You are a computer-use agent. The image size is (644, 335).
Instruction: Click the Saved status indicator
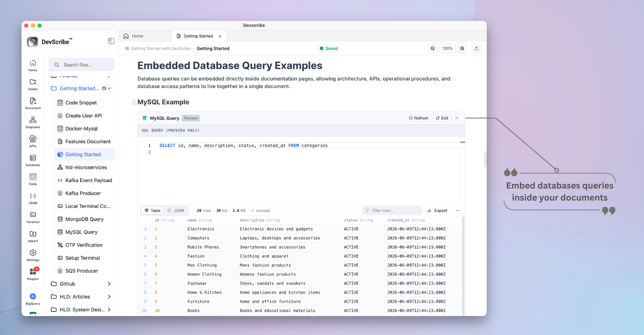[328, 49]
